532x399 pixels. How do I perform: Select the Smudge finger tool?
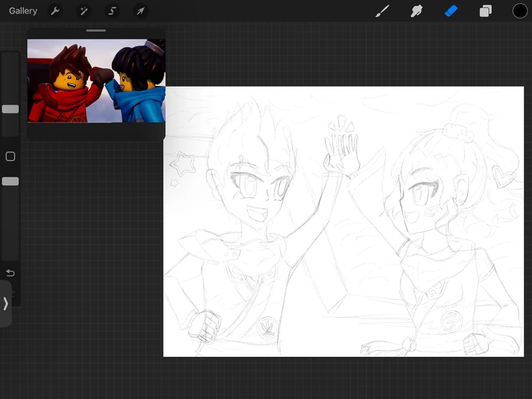click(x=416, y=11)
